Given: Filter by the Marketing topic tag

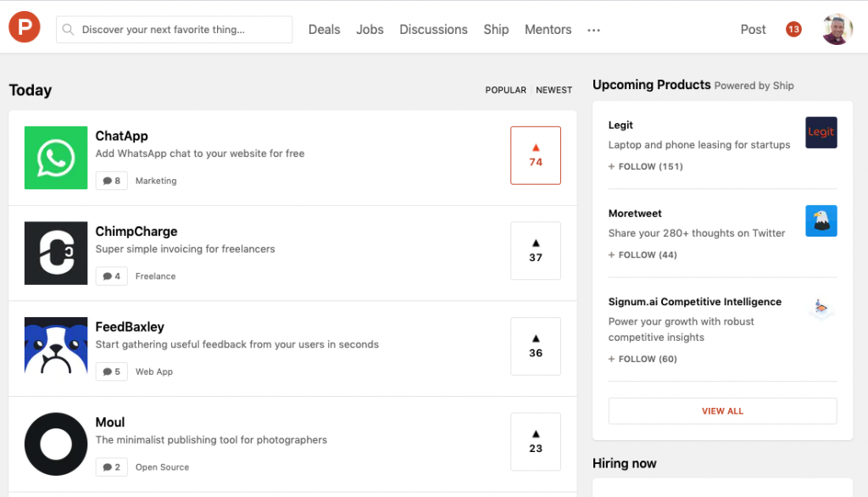Looking at the screenshot, I should pyautogui.click(x=156, y=181).
